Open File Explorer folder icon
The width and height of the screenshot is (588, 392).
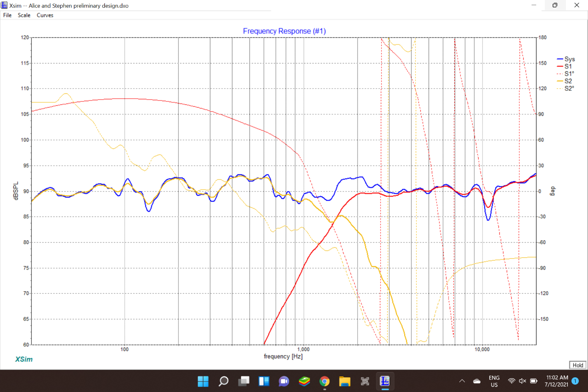tap(345, 381)
